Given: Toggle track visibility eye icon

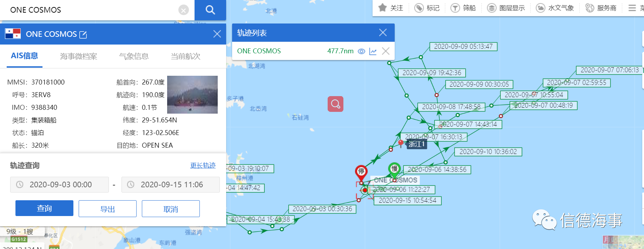Looking at the screenshot, I should point(361,51).
